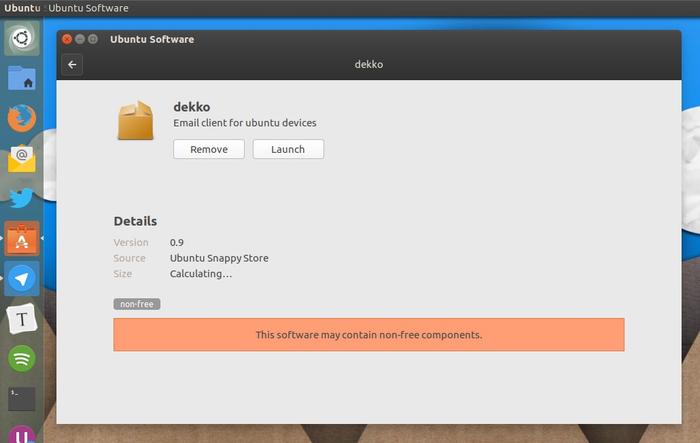The width and height of the screenshot is (700, 443).
Task: Click the Ubuntu Software top panel menu
Action: click(x=88, y=8)
